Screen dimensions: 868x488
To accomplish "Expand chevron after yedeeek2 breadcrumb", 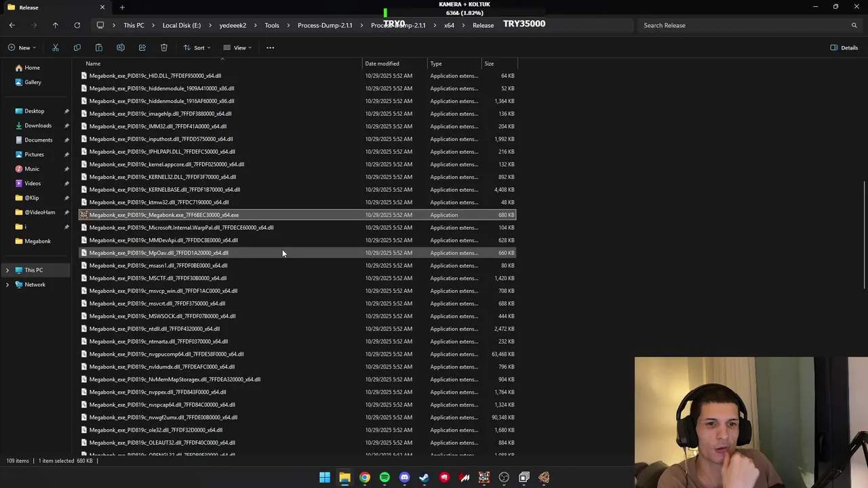I will pyautogui.click(x=256, y=25).
